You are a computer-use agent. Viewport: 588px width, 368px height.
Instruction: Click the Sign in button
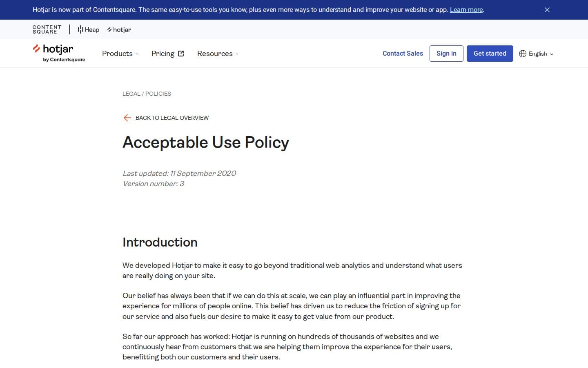(x=446, y=54)
